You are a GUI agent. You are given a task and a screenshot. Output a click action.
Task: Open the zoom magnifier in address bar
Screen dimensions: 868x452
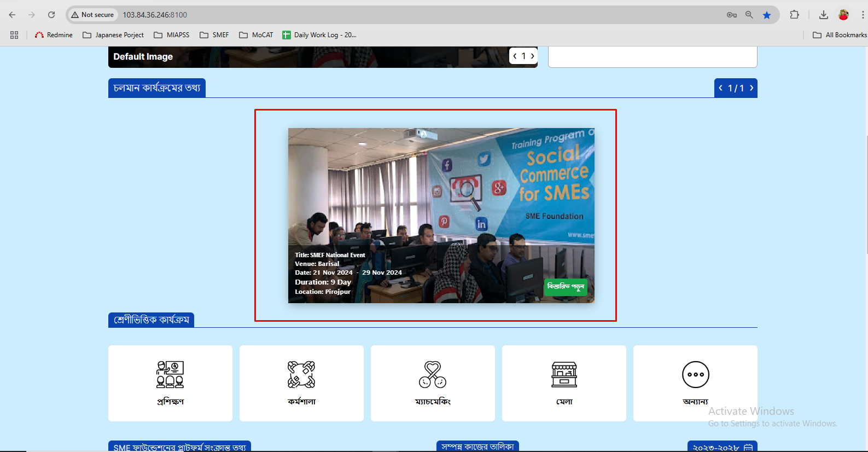749,15
